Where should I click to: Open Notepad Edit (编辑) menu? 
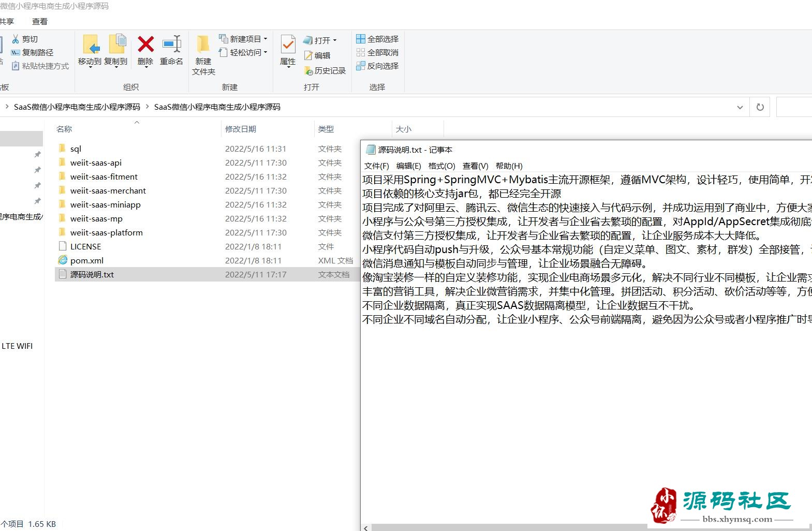(x=408, y=166)
